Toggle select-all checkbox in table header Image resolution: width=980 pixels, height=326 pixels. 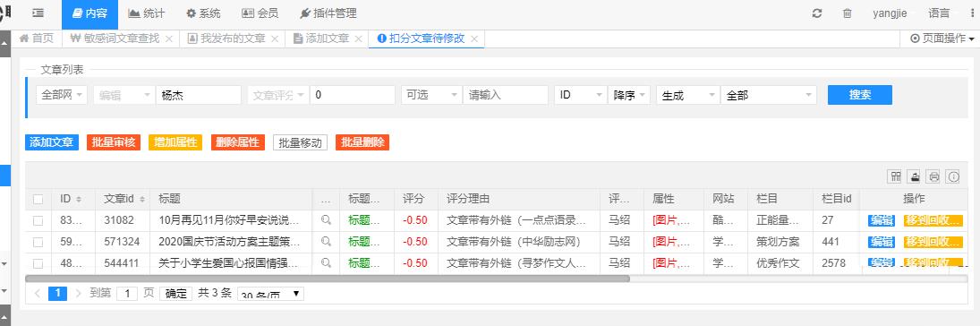coord(38,199)
